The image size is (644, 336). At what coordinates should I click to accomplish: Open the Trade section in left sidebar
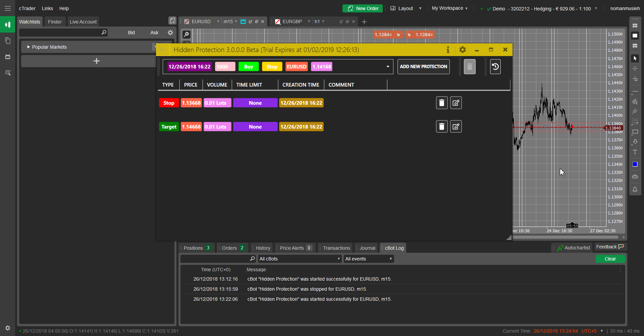[7, 25]
